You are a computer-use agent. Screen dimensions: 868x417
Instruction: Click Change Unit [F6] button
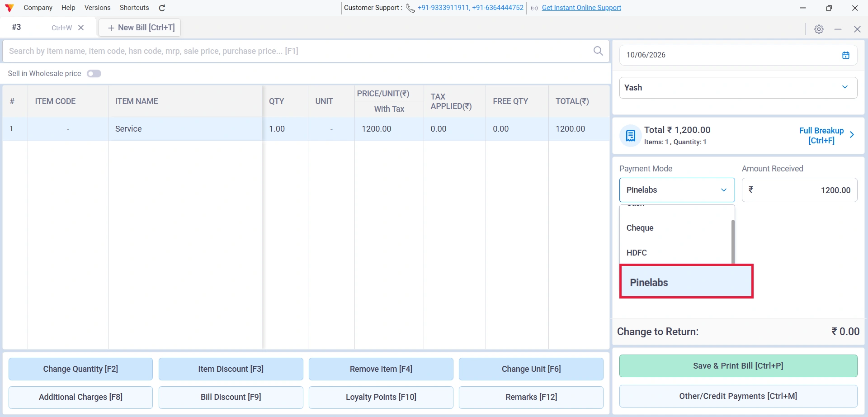pyautogui.click(x=531, y=369)
